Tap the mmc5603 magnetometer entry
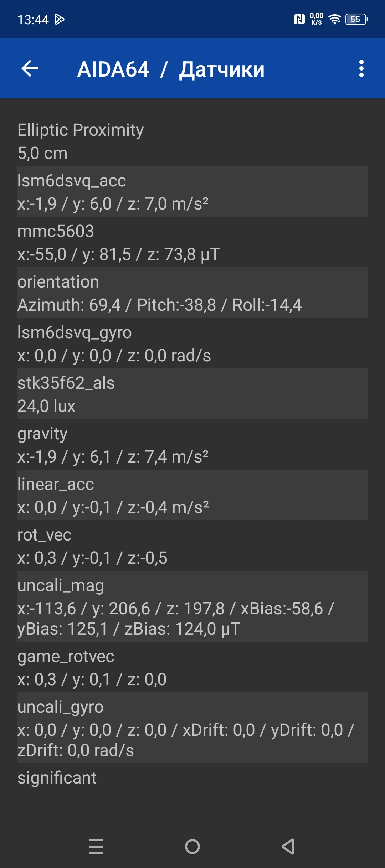Screen dimensions: 385x868 [x=192, y=242]
